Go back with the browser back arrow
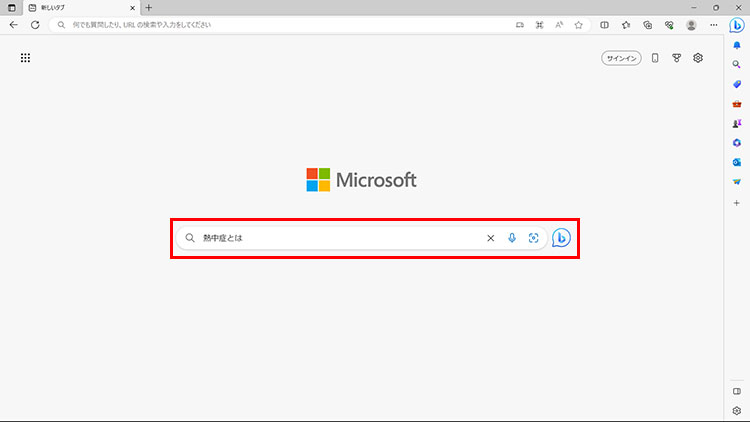750x422 pixels. (x=13, y=25)
